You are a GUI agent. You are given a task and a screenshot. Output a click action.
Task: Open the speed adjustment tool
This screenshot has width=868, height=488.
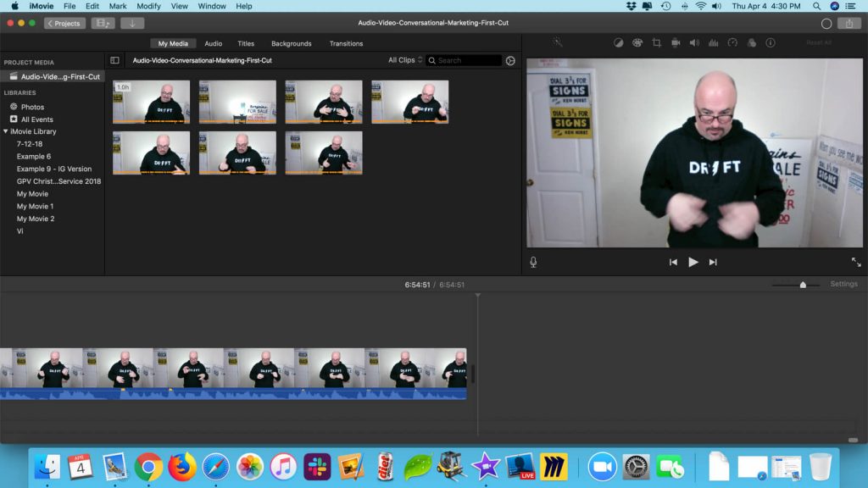pyautogui.click(x=732, y=42)
